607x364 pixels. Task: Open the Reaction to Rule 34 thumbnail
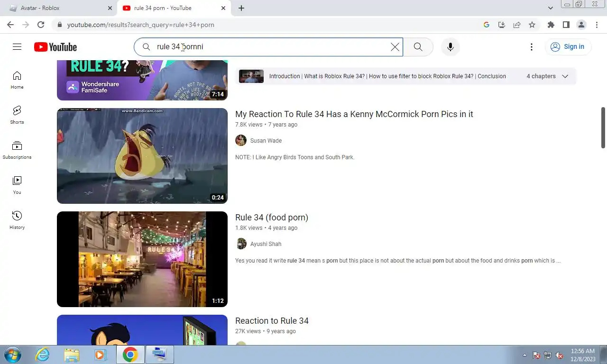(x=142, y=330)
